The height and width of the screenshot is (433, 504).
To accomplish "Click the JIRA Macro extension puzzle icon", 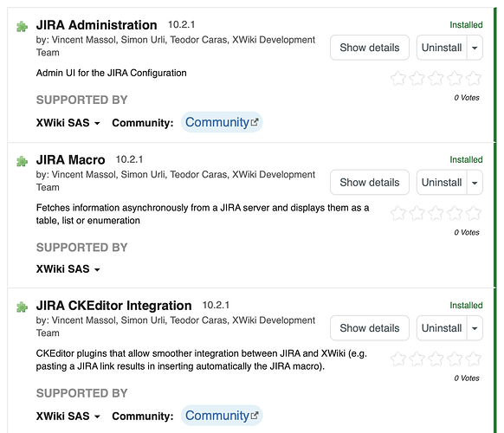I will click(x=22, y=161).
